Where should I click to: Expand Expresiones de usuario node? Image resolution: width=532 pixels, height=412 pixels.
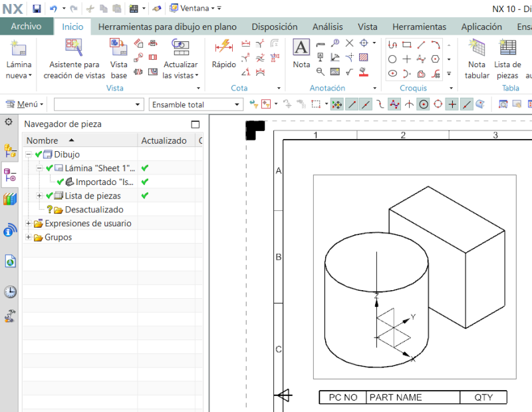click(x=29, y=223)
